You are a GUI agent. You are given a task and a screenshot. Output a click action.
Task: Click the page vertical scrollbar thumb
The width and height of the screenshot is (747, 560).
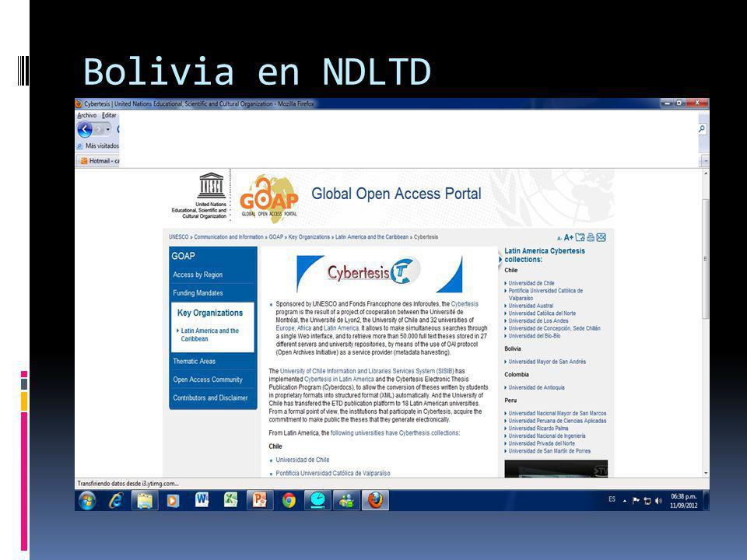click(706, 260)
